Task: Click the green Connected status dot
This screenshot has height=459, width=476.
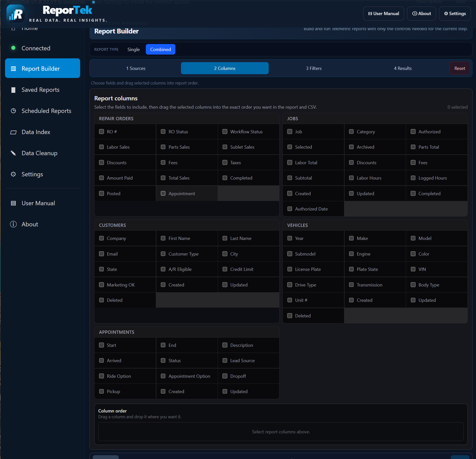Action: click(13, 48)
